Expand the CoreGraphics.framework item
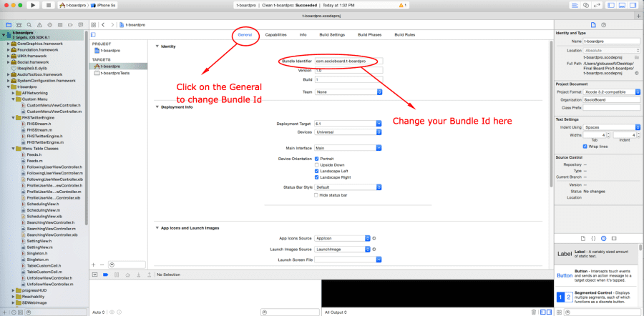 coord(8,44)
